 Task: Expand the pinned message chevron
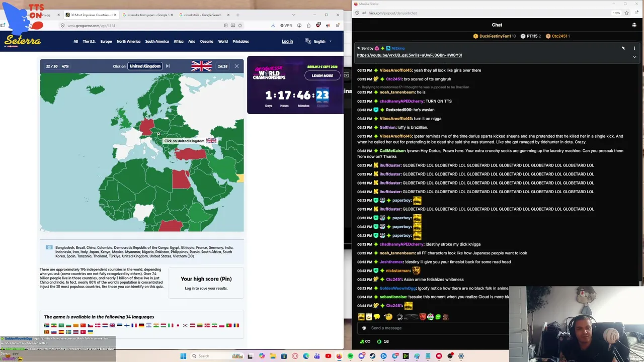click(x=634, y=57)
